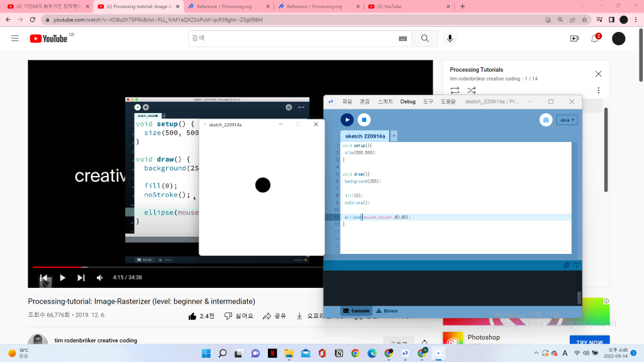Switch to the first YouTube browser tab
Image resolution: width=644 pixels, height=362 pixels.
coord(48,6)
